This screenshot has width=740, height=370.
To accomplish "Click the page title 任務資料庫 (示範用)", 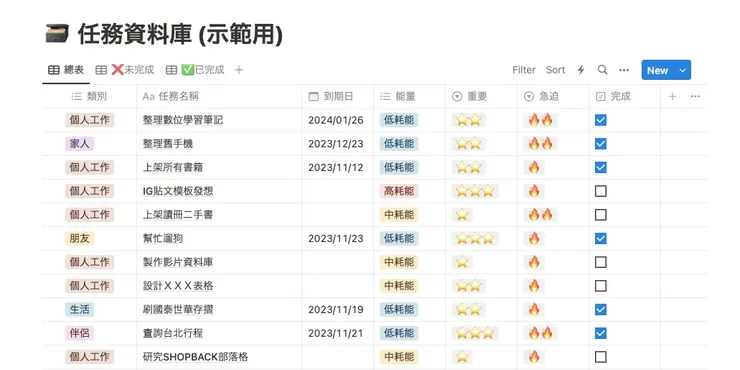I will point(180,35).
